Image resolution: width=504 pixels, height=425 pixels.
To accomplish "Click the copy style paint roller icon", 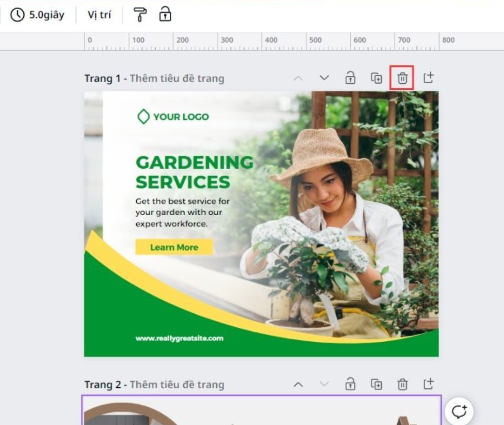I will point(139,15).
